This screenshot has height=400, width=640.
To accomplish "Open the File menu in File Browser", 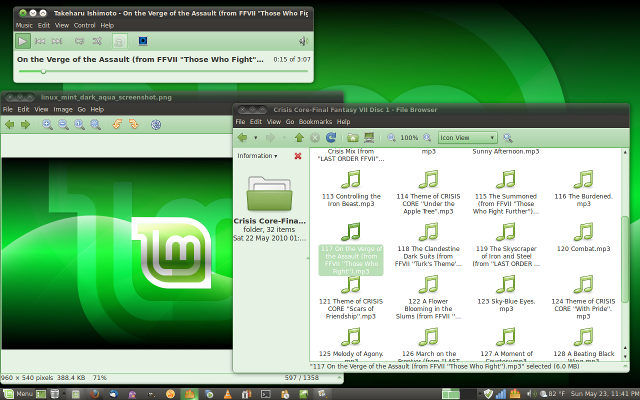I will 240,122.
